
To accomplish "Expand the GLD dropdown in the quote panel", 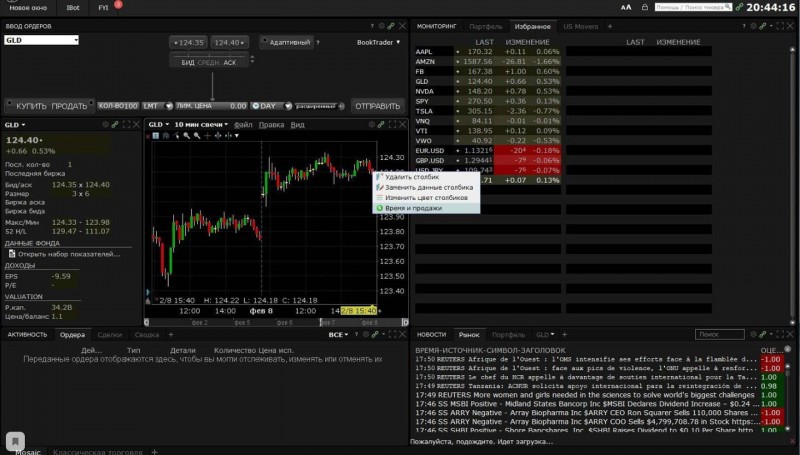I will click(x=15, y=124).
